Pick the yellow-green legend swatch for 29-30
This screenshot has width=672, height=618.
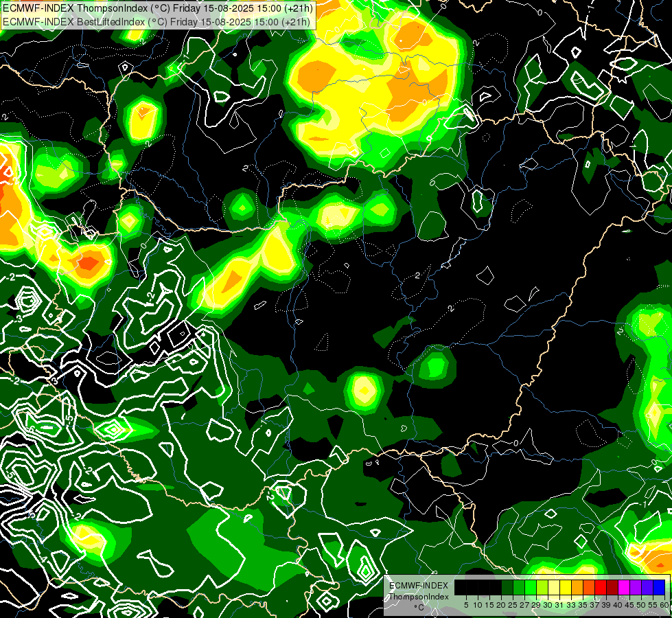tap(542, 587)
